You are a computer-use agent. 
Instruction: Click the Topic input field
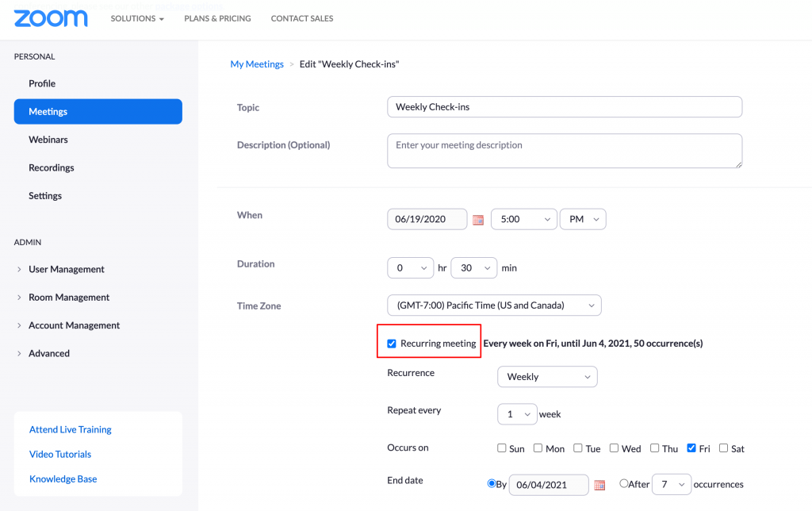click(565, 107)
